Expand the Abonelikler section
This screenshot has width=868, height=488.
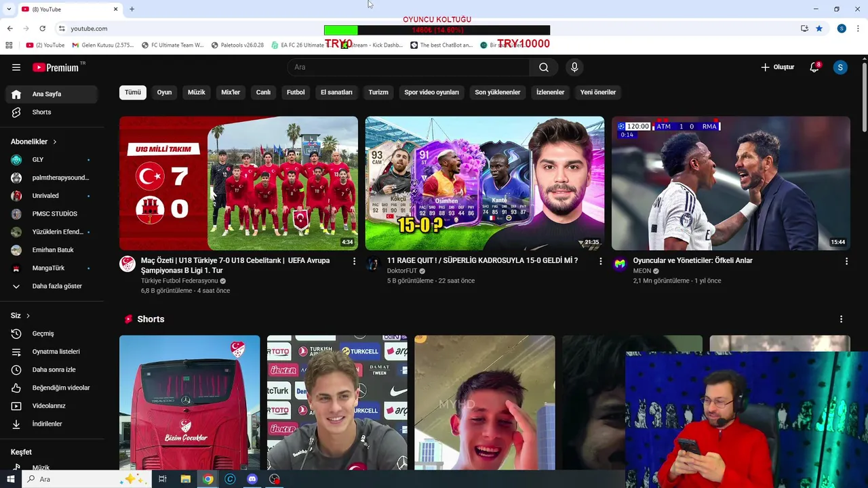[x=34, y=142]
